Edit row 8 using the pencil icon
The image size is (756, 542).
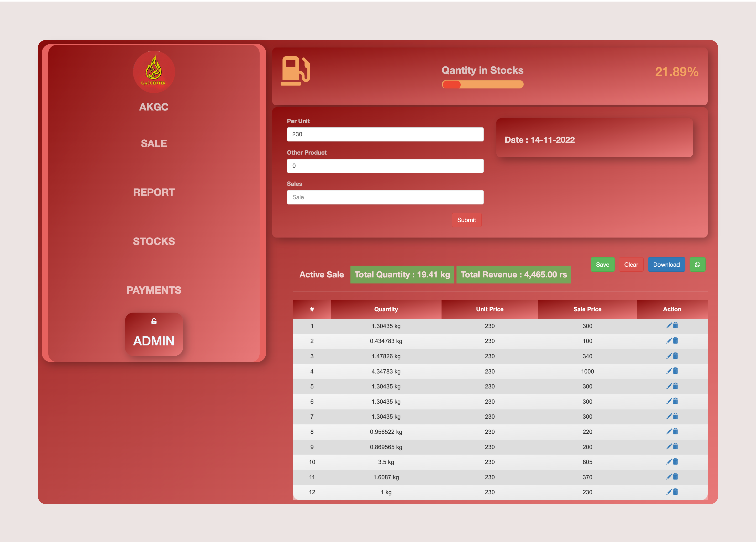[669, 432]
